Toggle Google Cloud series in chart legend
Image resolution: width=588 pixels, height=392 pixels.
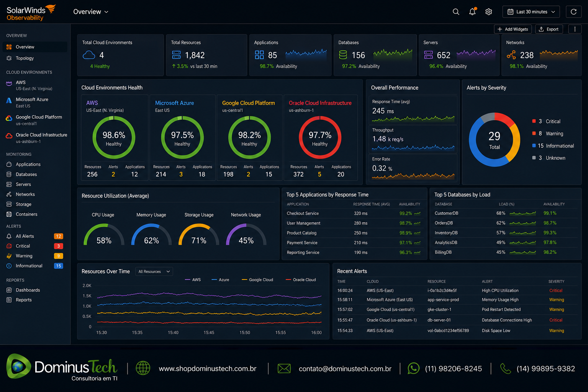point(257,280)
